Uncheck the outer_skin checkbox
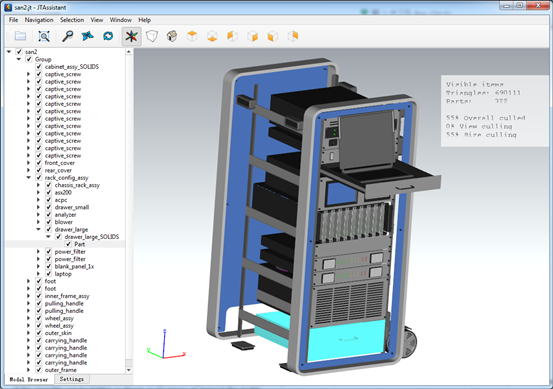553x389 pixels. click(x=39, y=333)
